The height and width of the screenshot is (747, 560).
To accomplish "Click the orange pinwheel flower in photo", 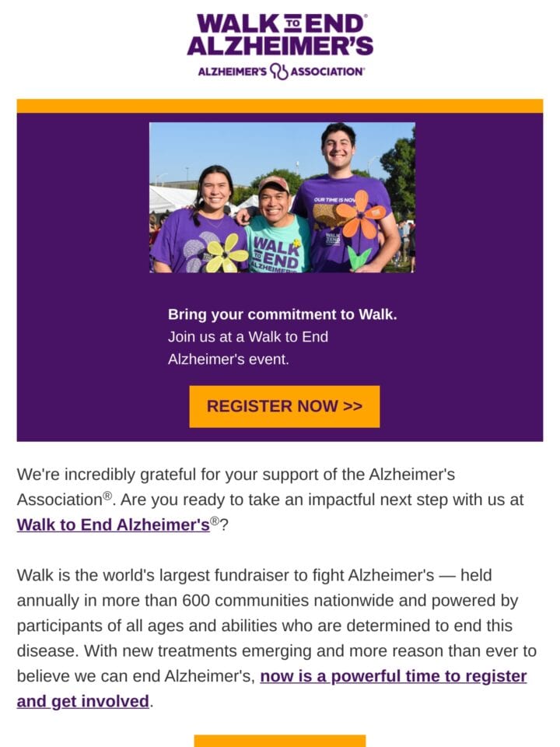I will click(x=361, y=214).
